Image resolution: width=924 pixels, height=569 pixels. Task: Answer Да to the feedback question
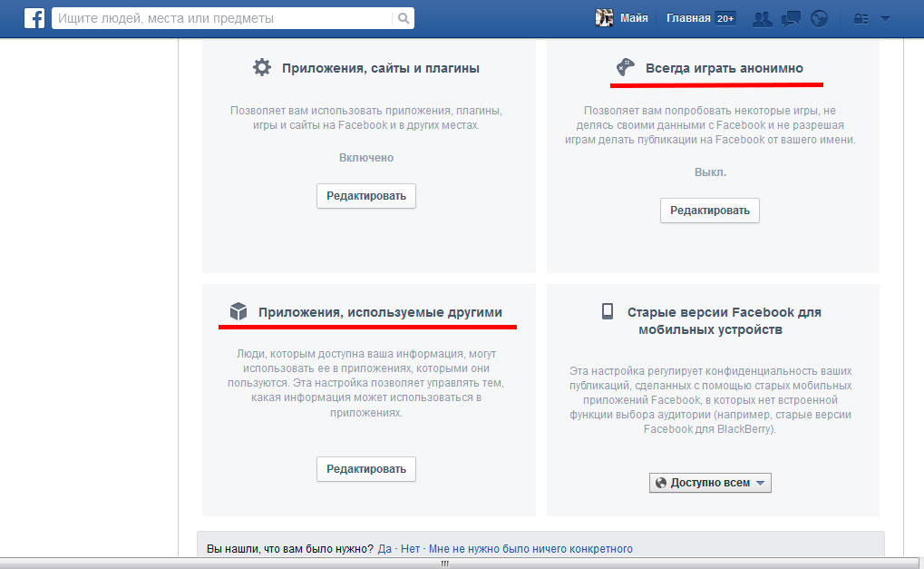[384, 549]
